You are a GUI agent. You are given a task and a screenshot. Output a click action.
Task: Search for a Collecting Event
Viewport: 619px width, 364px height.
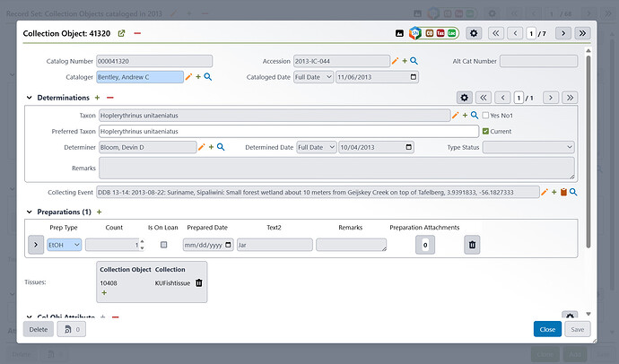(573, 192)
